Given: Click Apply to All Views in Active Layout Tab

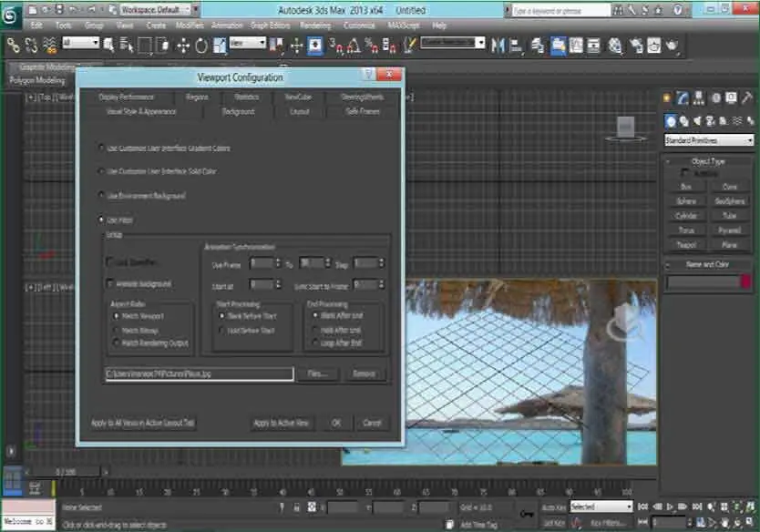Looking at the screenshot, I should click(x=143, y=423).
